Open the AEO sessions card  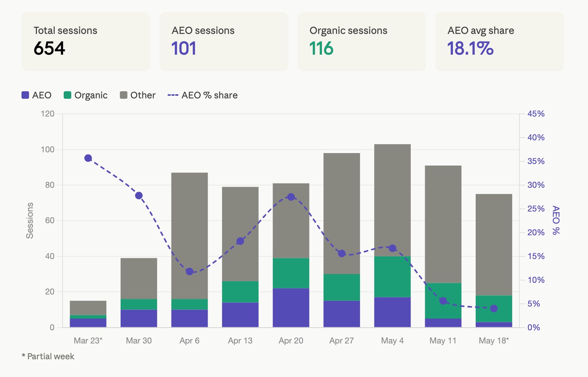[224, 41]
